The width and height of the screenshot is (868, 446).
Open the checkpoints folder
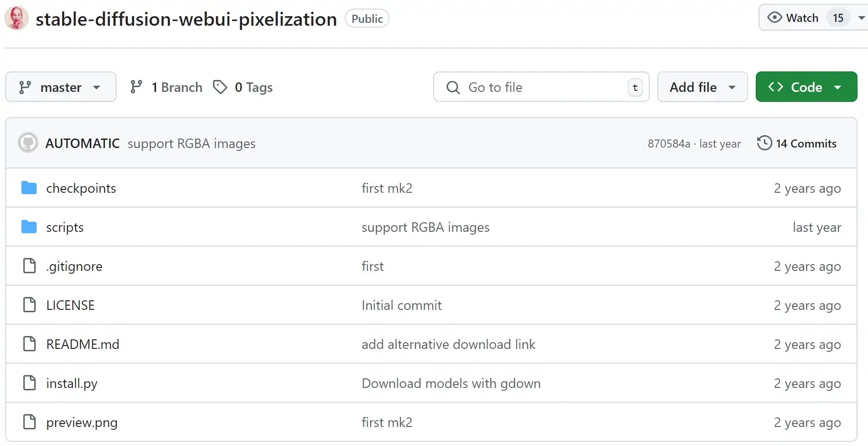81,188
